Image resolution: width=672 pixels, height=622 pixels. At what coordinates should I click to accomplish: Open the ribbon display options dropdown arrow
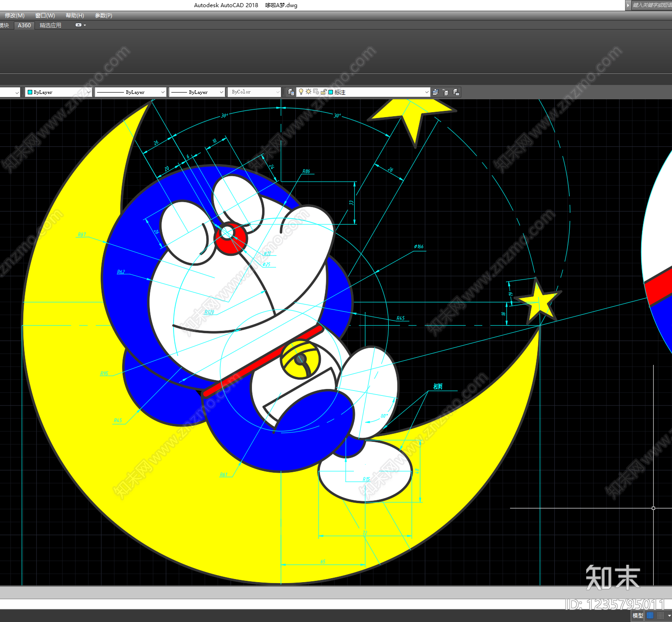(x=85, y=25)
